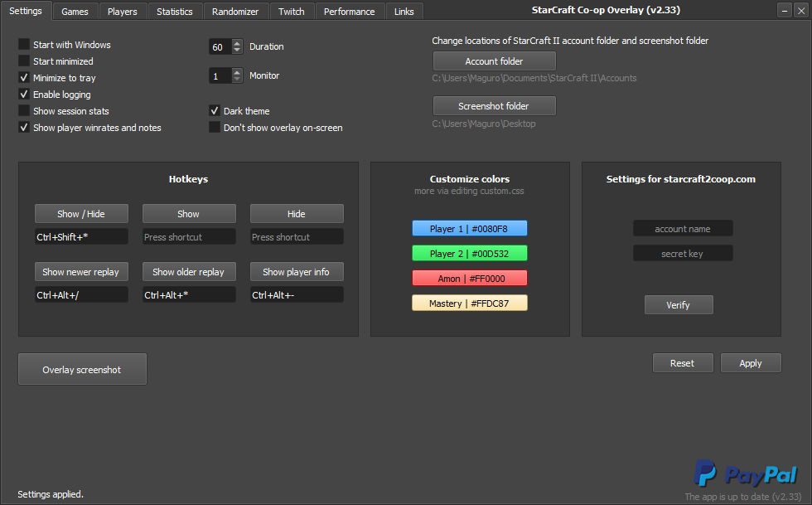Image resolution: width=812 pixels, height=505 pixels.
Task: Select the Settings tab
Action: 26,11
